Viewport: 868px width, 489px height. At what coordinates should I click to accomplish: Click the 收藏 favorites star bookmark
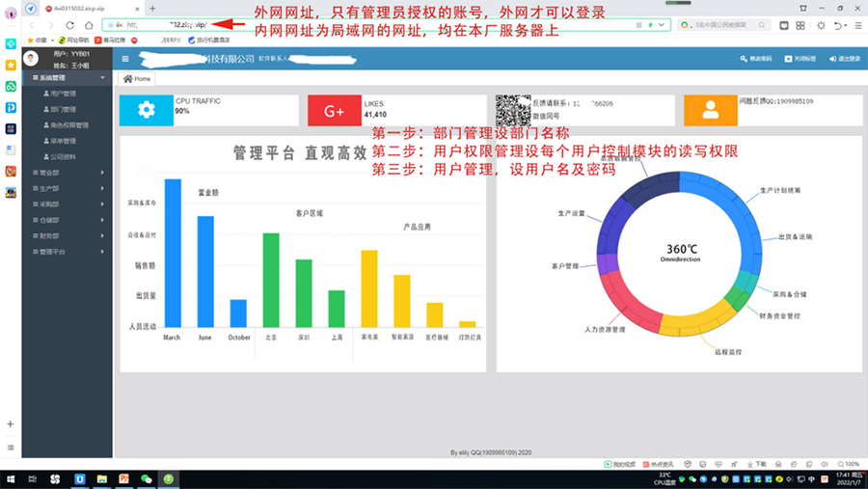(x=37, y=40)
